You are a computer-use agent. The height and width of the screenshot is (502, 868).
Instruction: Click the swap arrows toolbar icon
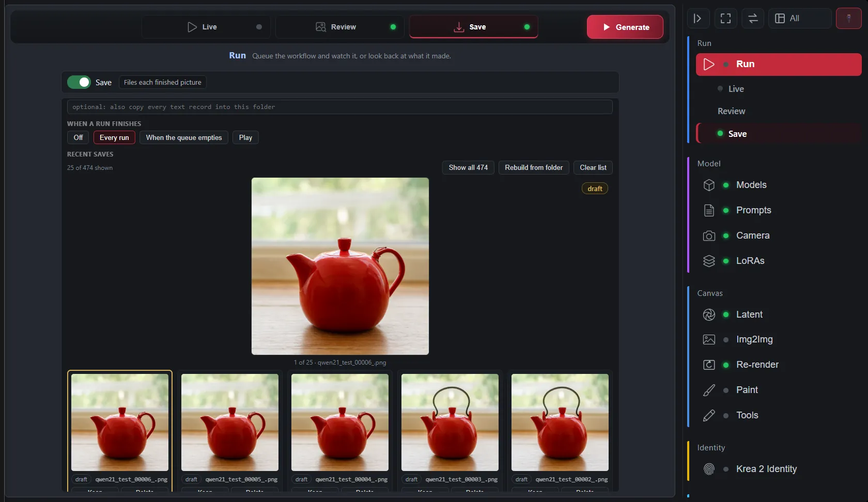point(753,19)
